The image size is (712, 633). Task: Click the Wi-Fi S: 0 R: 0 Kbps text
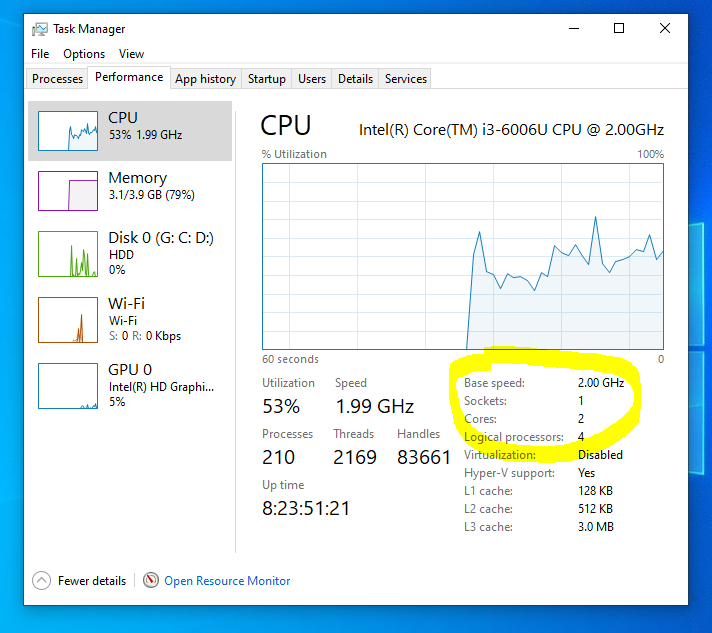pyautogui.click(x=145, y=336)
